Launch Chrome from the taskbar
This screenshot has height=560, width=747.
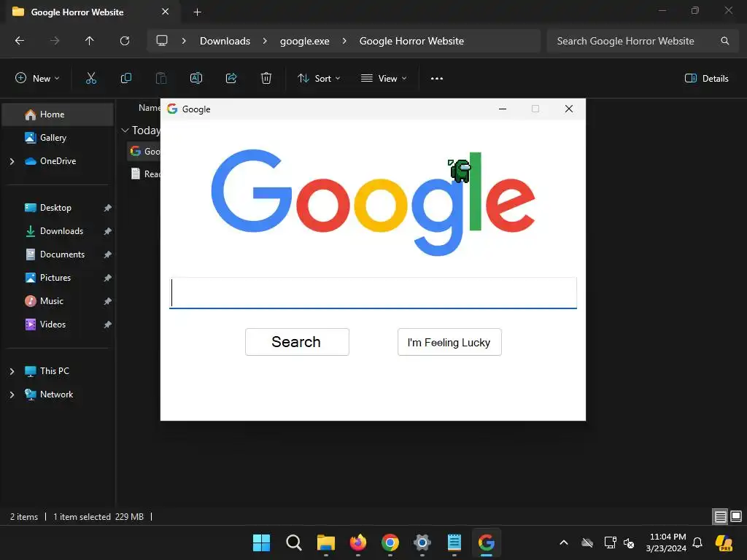[x=390, y=542]
